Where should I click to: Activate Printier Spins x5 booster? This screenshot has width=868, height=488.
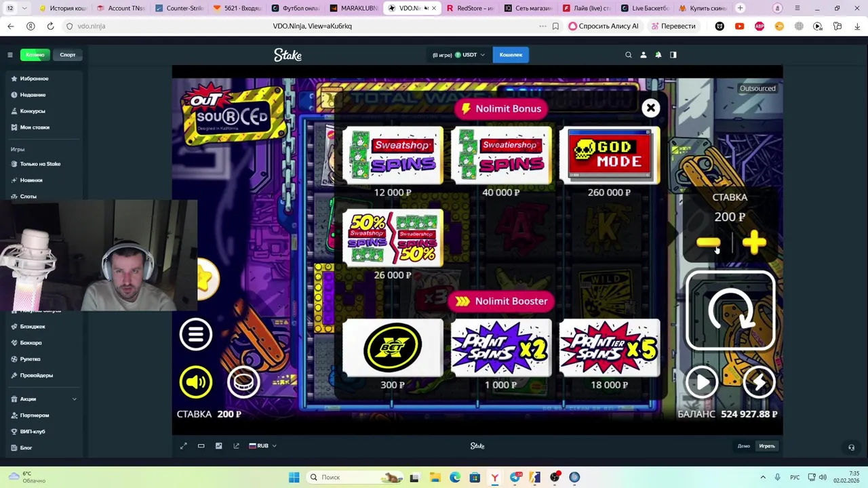click(610, 348)
